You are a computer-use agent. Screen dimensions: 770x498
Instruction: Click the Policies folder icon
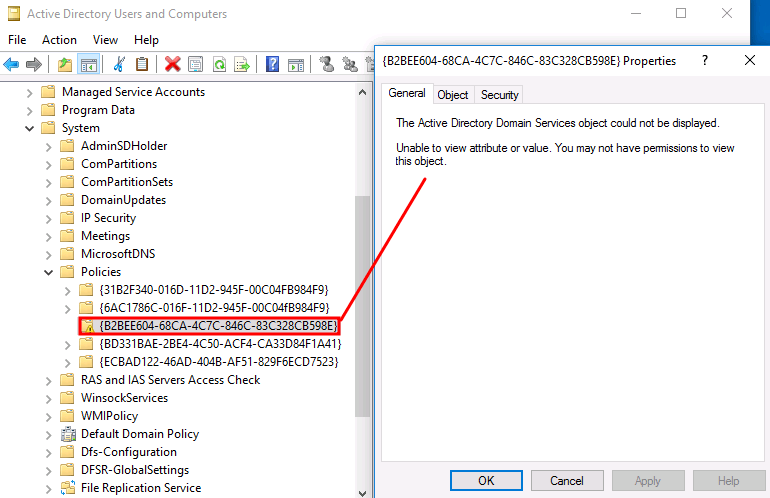point(67,272)
